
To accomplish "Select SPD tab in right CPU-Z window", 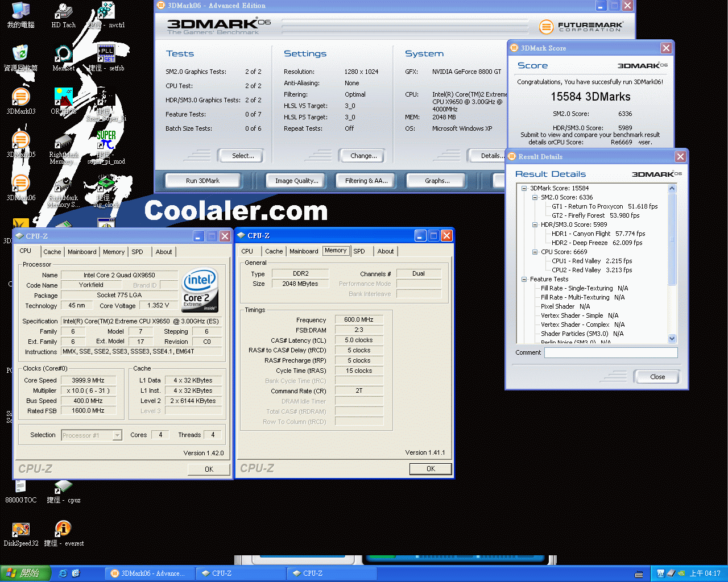I will 359,251.
